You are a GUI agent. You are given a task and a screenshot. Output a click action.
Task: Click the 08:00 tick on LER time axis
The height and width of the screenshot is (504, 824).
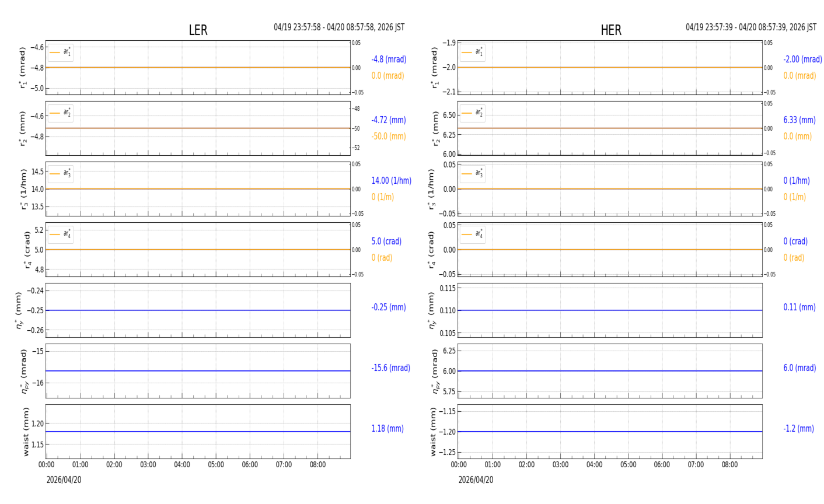(x=318, y=465)
